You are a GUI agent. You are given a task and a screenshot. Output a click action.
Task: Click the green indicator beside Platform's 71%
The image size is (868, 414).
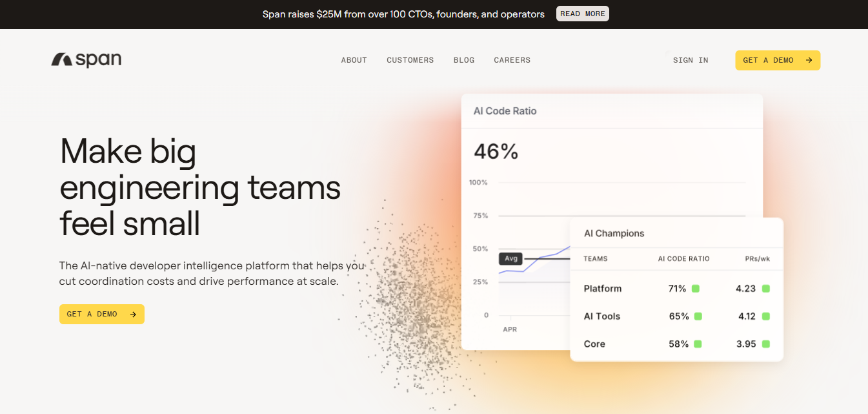tap(696, 289)
